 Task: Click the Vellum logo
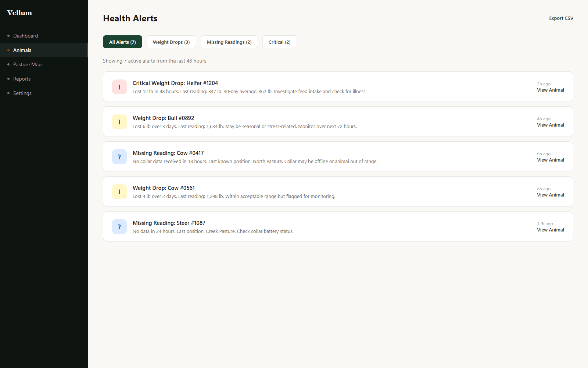(x=19, y=13)
